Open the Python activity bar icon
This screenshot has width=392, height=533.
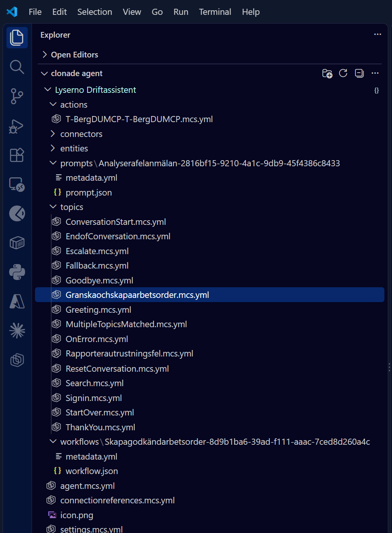pyautogui.click(x=17, y=272)
